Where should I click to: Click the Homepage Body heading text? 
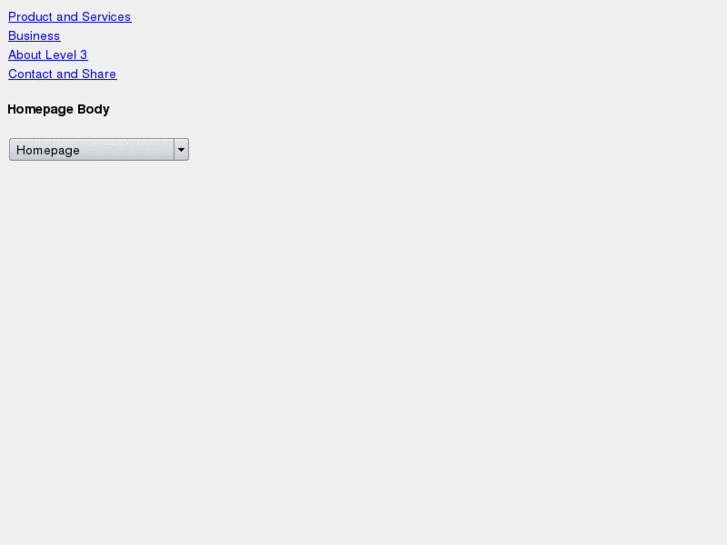pos(58,109)
